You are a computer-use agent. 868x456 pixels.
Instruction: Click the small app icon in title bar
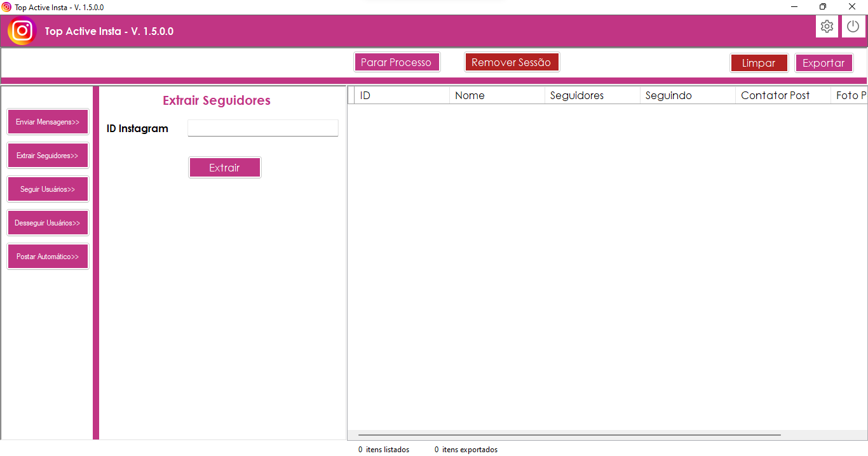(6, 7)
